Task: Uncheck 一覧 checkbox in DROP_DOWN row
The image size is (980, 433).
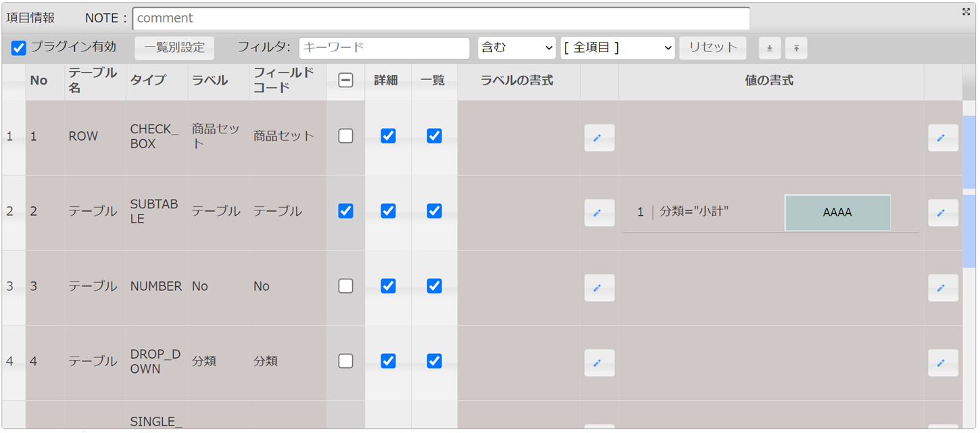Action: point(435,361)
